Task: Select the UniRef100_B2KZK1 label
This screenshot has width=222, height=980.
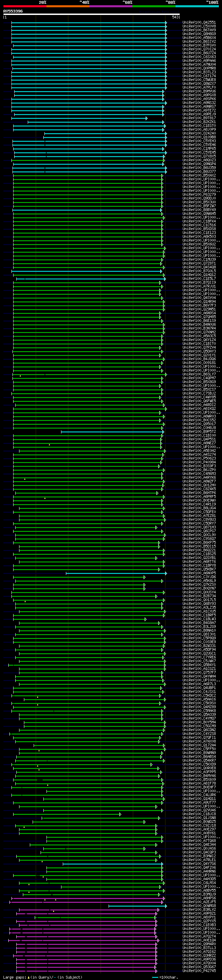Action: click(199, 122)
